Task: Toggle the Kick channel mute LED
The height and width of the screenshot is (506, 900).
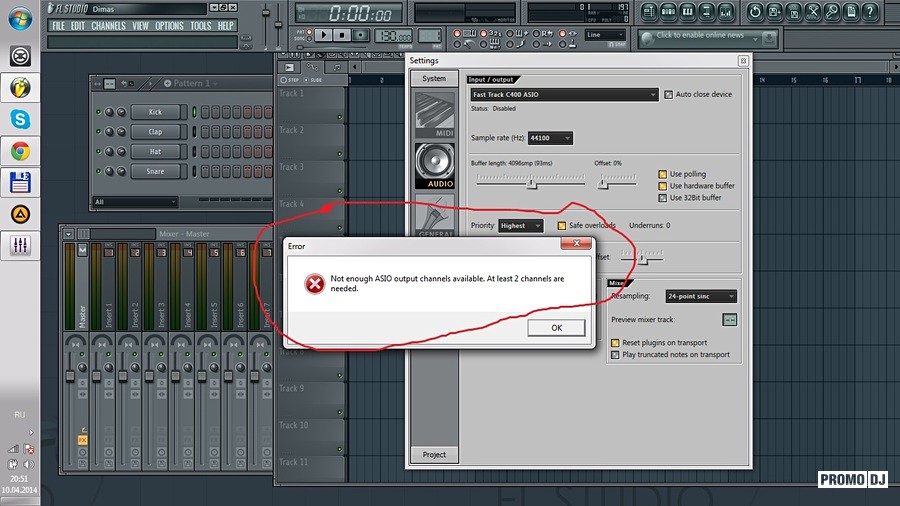Action: coord(98,112)
